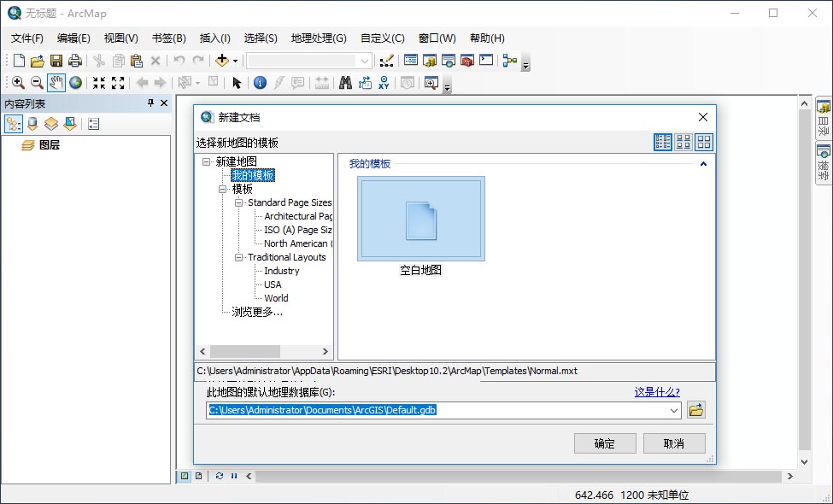Image resolution: width=833 pixels, height=504 pixels.
Task: Select the Pan hand tool
Action: 56,83
